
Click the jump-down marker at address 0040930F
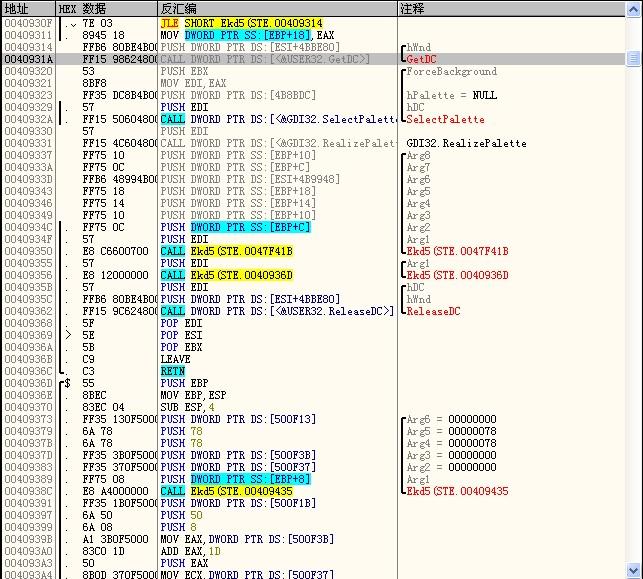click(x=73, y=22)
